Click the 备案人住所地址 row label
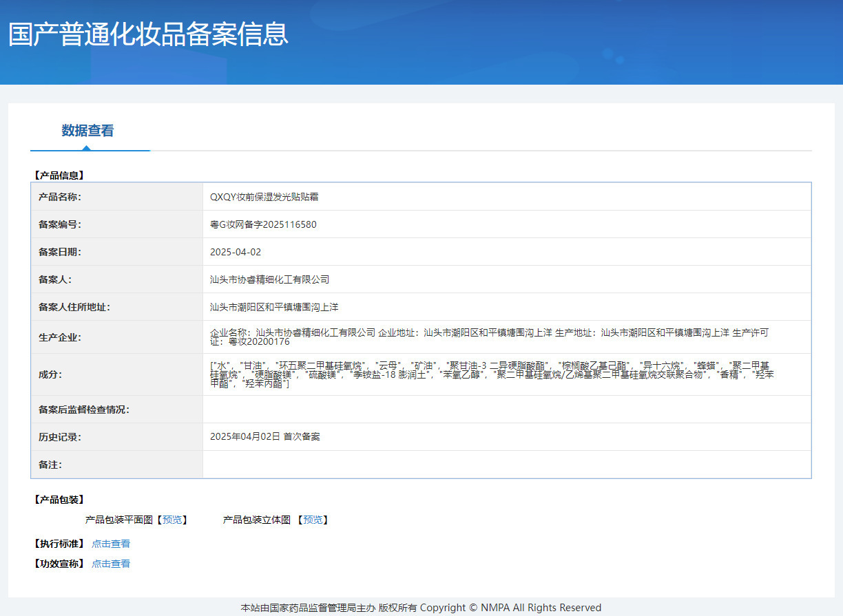Screen dimensions: 843x616 [x=74, y=307]
